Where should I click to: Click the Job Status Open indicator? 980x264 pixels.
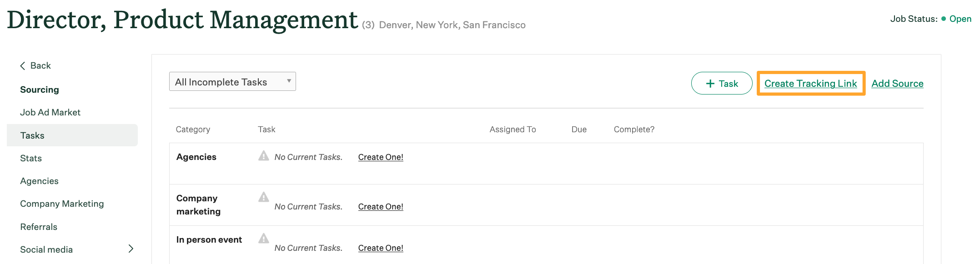(960, 19)
